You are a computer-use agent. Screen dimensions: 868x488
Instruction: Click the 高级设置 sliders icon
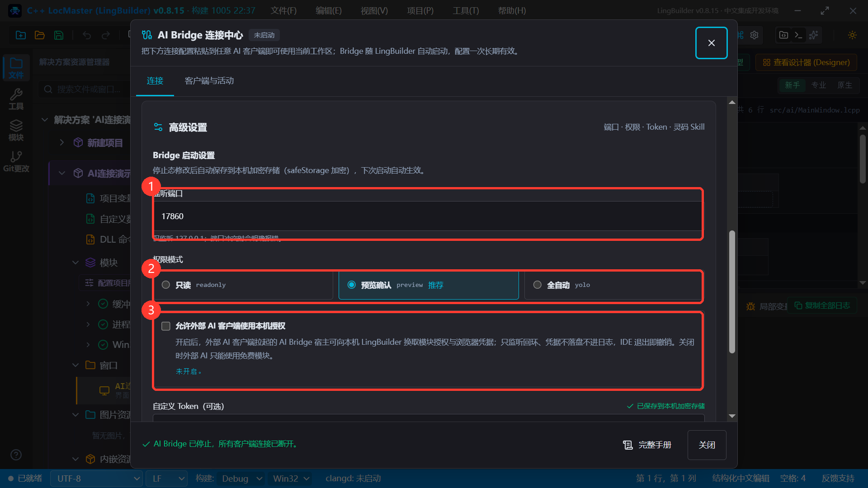coord(158,127)
